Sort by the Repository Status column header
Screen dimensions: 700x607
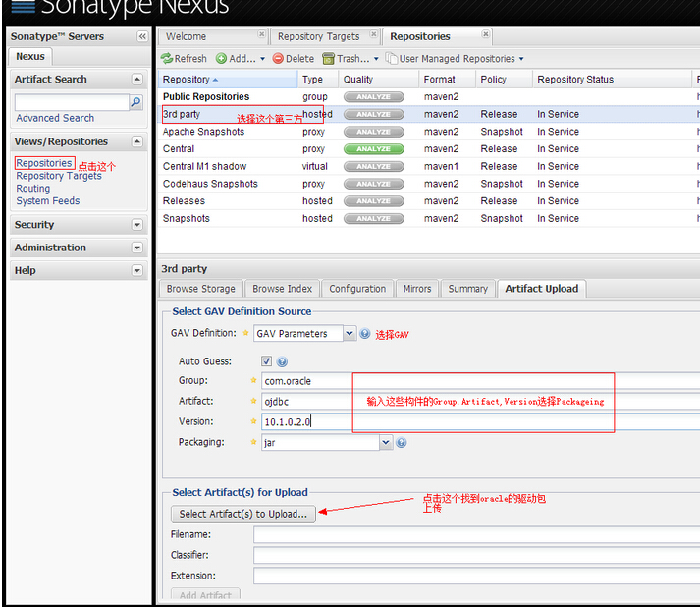612,79
